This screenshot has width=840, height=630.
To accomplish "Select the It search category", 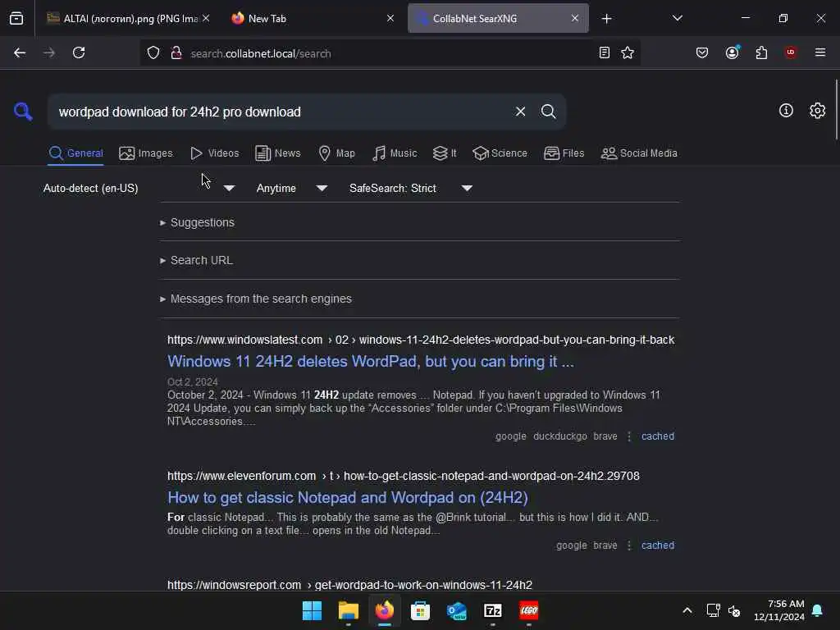I will 445,153.
